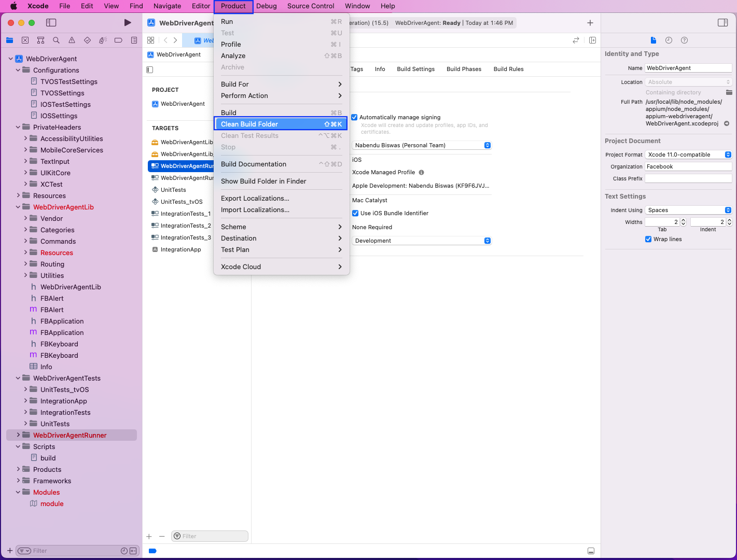Open Xcode Managed Profile info icon
Screen dimensions: 737x560
[x=421, y=172]
